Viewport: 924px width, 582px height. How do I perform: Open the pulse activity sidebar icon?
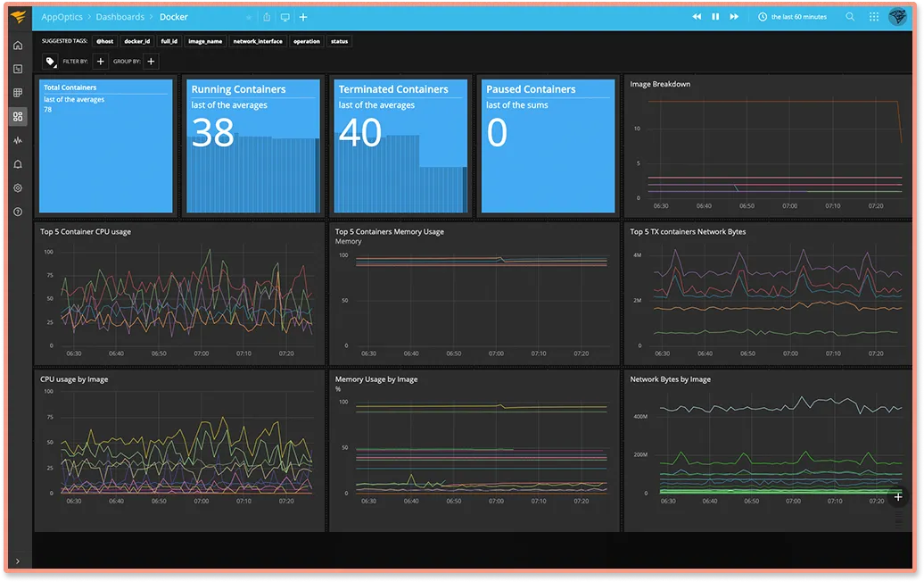18,140
